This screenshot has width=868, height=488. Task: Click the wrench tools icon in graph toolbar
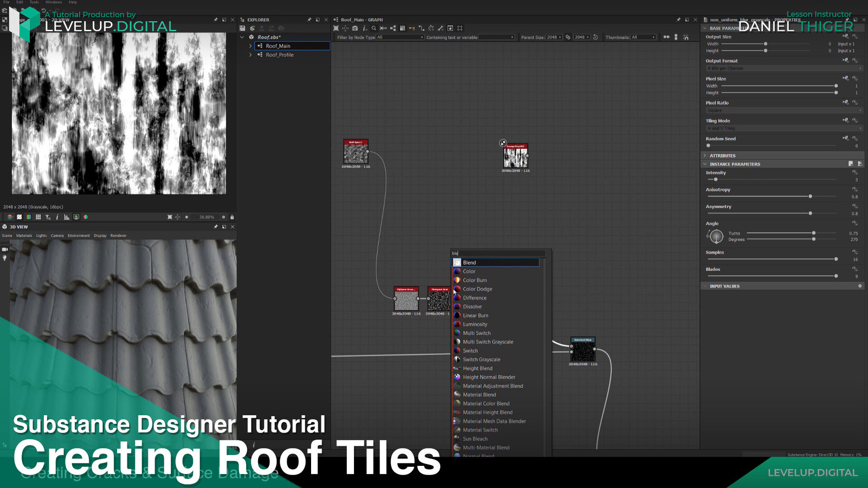click(x=440, y=28)
